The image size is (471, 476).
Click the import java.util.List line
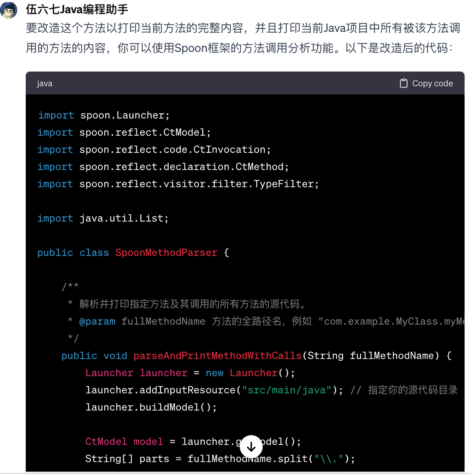[x=103, y=218]
